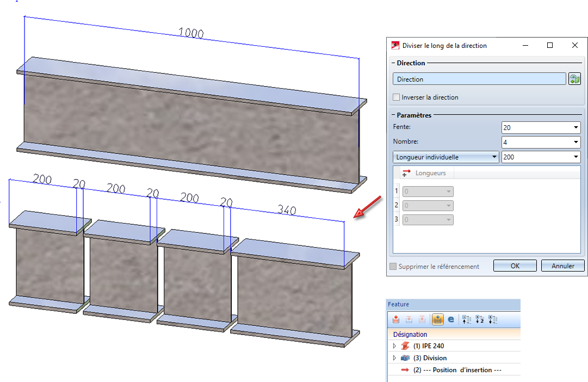Collapse the Paramètres section header
This screenshot has width=588, height=382.
click(393, 115)
